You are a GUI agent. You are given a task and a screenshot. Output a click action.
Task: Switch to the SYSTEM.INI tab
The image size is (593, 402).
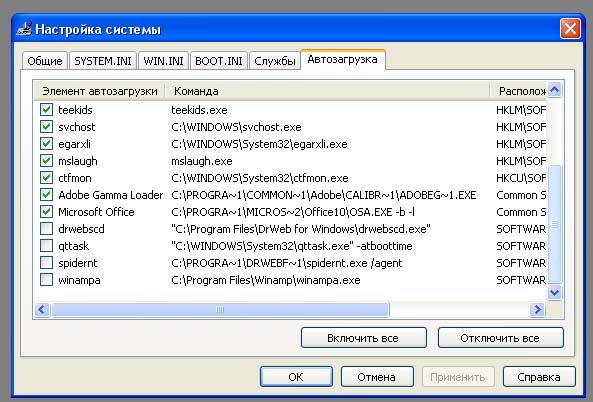[x=103, y=61]
